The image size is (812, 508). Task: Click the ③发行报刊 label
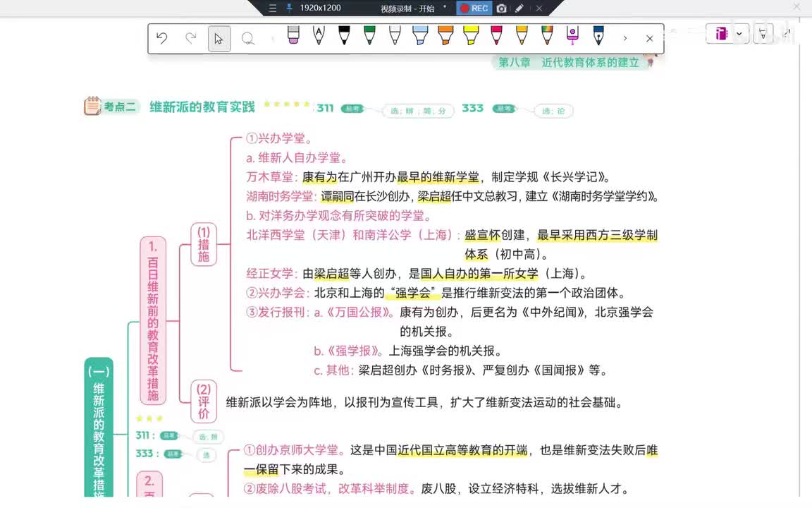pos(276,312)
